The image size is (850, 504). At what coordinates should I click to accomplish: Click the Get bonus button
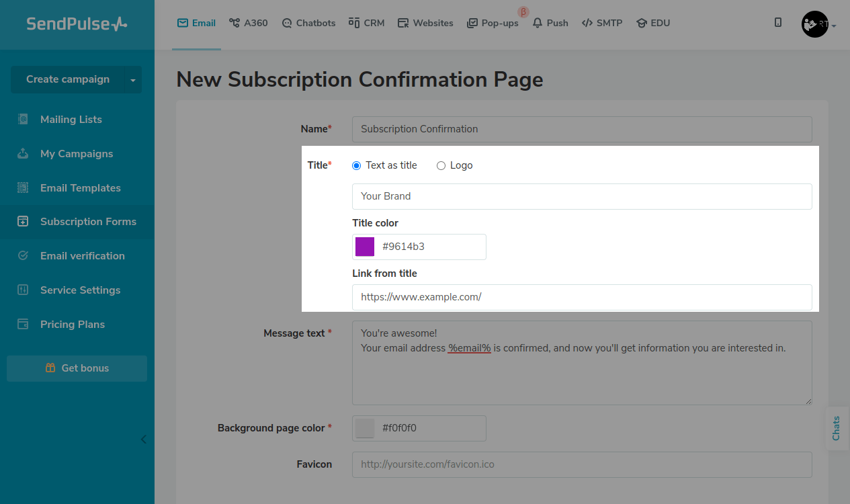coord(77,368)
